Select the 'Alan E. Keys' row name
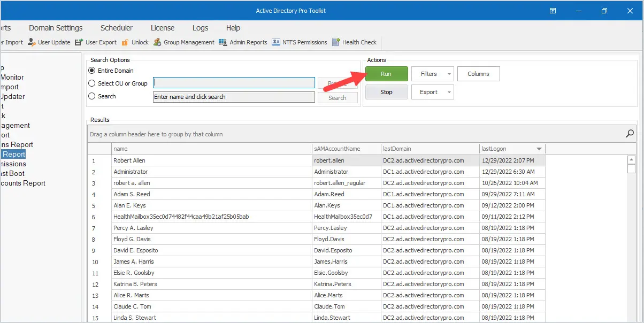Viewport: 644px width, 323px height. pos(211,205)
